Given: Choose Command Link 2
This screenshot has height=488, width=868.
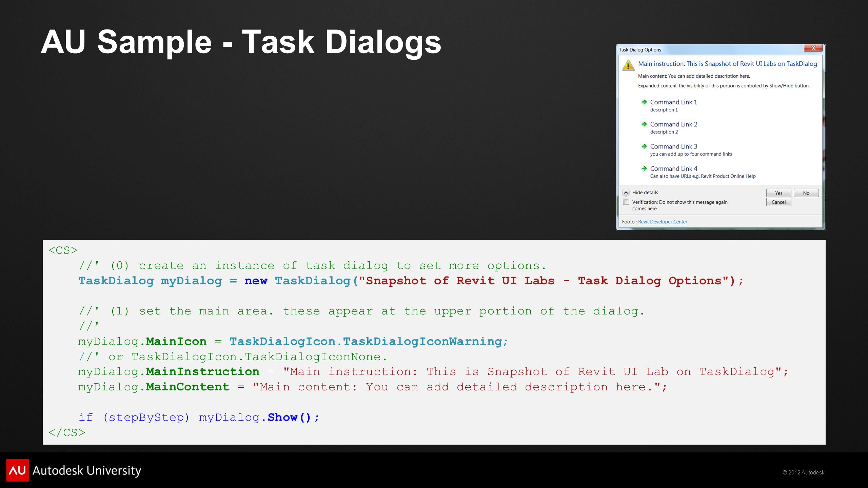Looking at the screenshot, I should coord(673,124).
